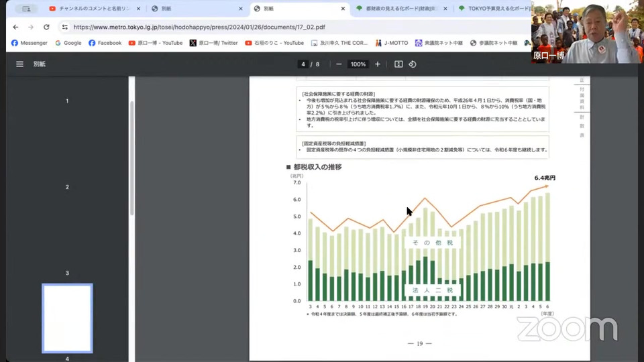Close the active 別紙 tab
The height and width of the screenshot is (362, 644).
tap(343, 9)
